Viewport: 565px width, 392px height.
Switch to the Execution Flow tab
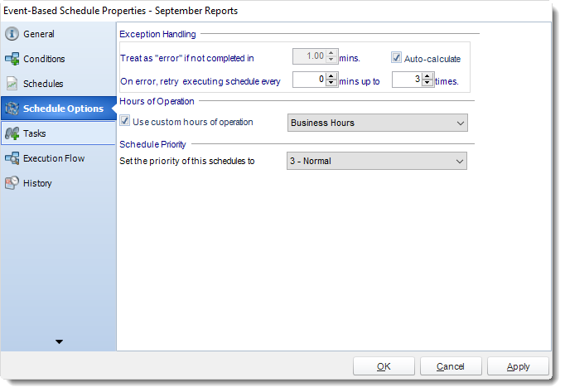pos(58,158)
